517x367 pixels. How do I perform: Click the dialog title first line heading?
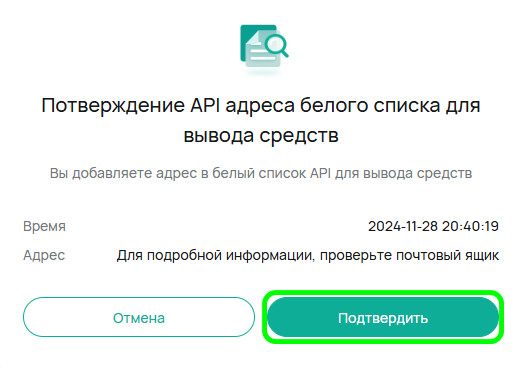tap(261, 106)
